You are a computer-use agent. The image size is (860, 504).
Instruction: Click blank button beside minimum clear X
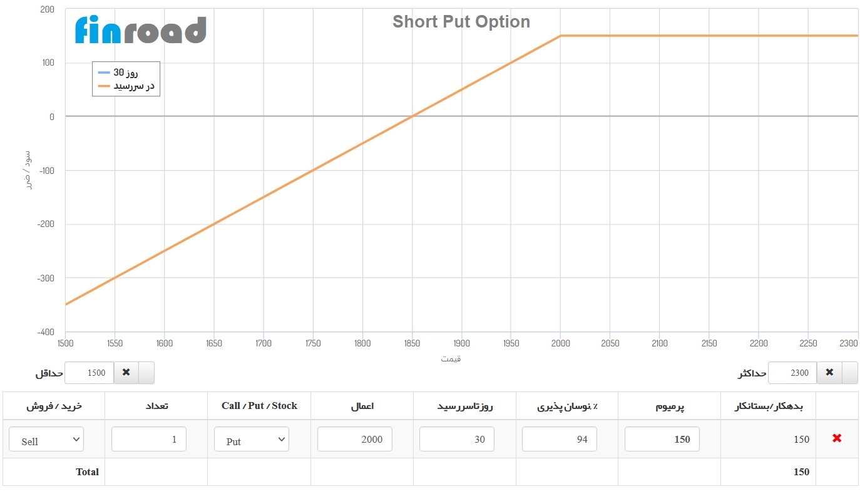tap(146, 372)
